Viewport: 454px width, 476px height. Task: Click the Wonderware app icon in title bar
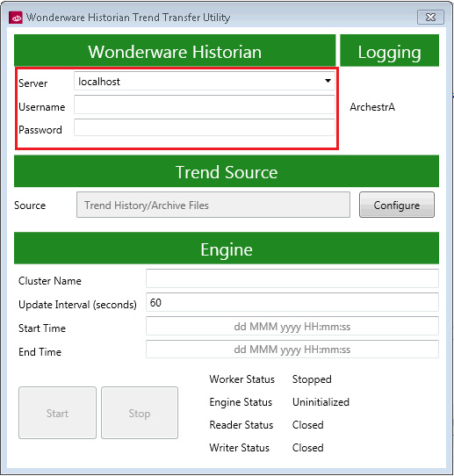(x=16, y=18)
